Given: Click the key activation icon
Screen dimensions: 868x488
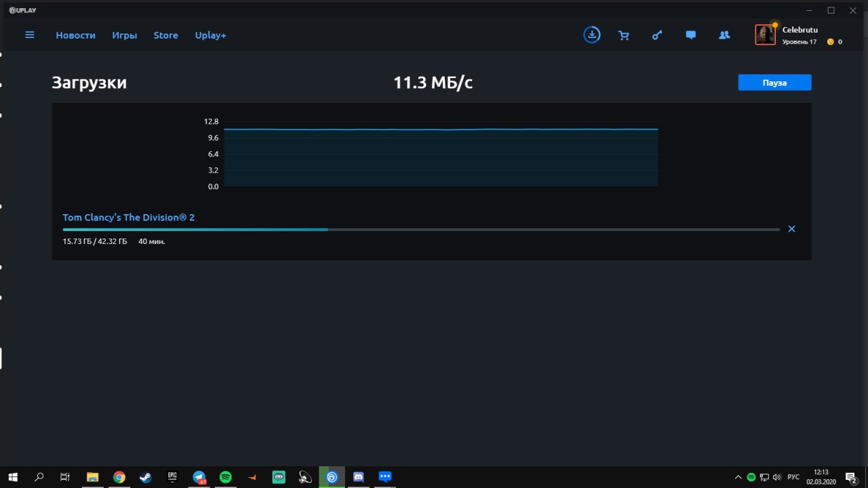Looking at the screenshot, I should point(657,35).
